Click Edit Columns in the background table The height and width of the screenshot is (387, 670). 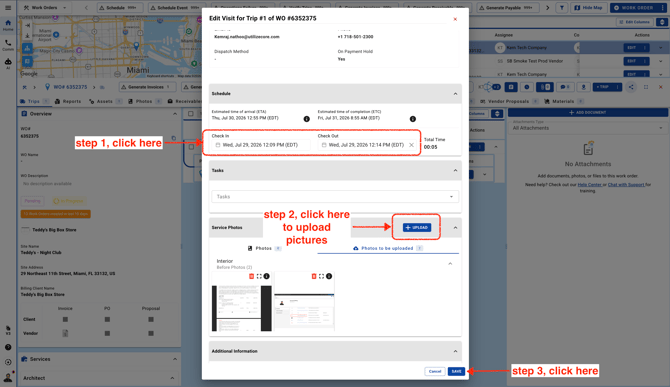click(x=634, y=22)
